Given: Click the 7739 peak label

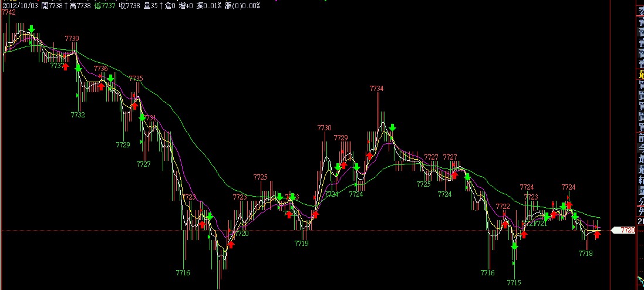Looking at the screenshot, I should (x=72, y=39).
